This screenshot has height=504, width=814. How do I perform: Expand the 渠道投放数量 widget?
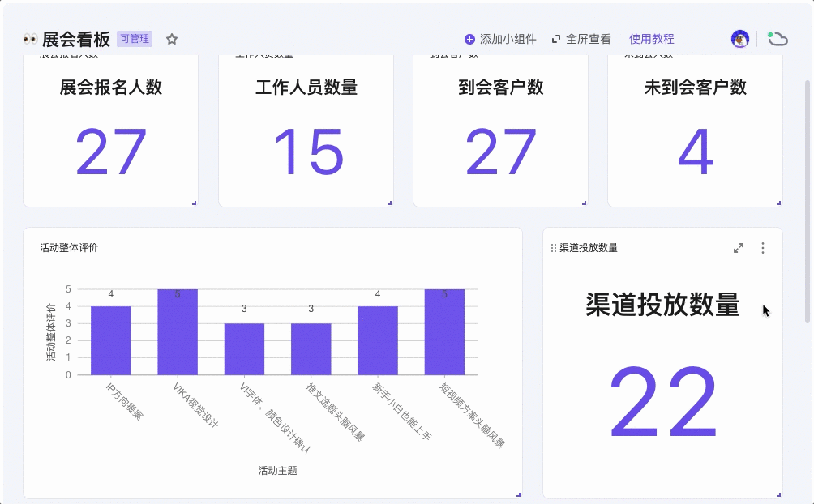coord(739,248)
